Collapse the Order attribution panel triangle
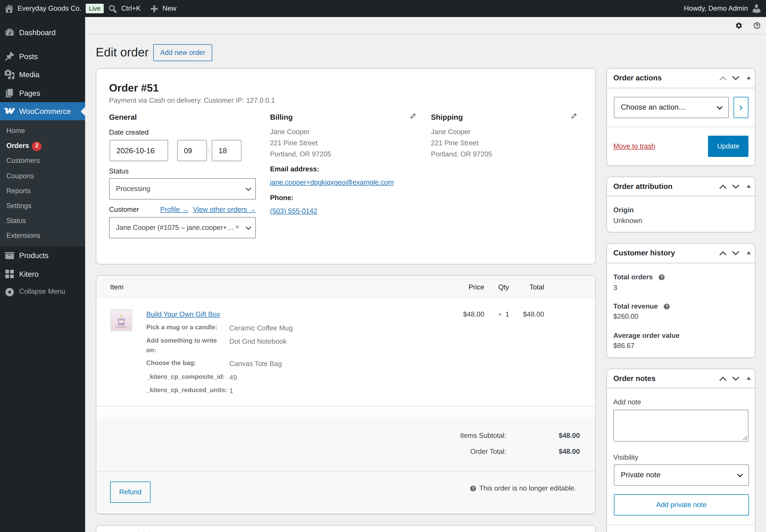Image resolution: width=766 pixels, height=532 pixels. pos(749,187)
